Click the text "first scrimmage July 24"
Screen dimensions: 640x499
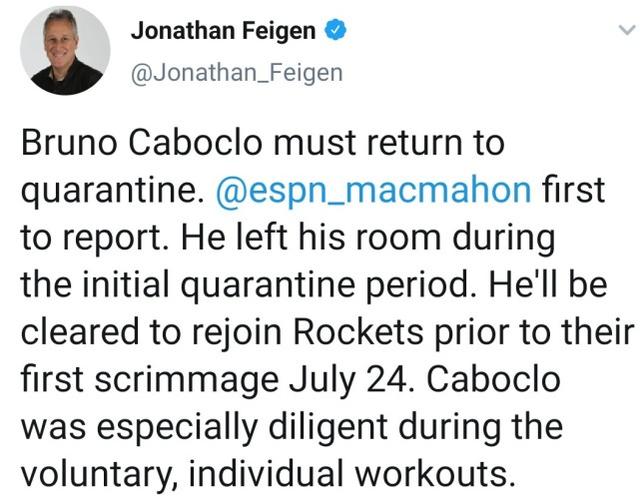click(214, 380)
